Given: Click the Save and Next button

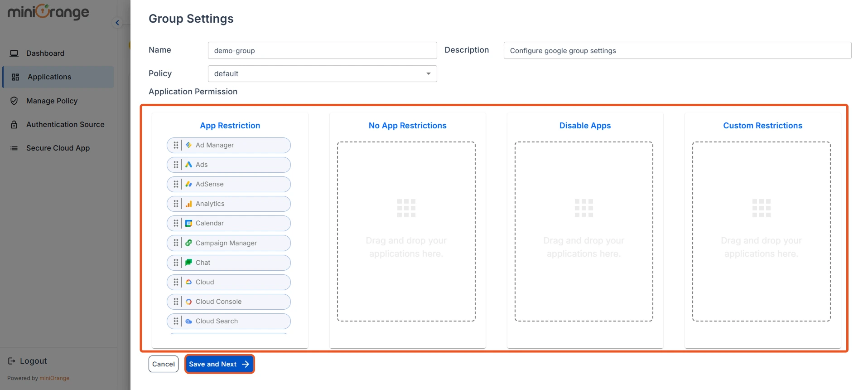Looking at the screenshot, I should click(x=219, y=364).
